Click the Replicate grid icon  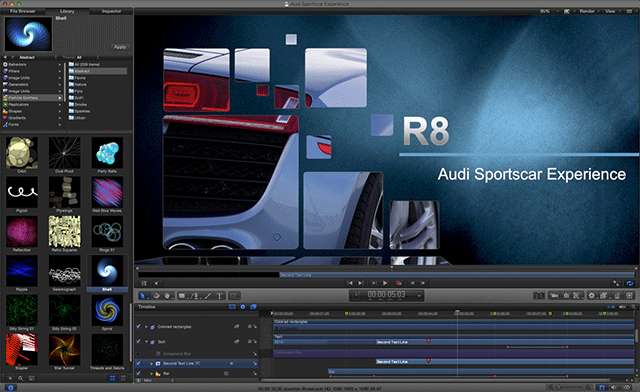click(x=629, y=295)
